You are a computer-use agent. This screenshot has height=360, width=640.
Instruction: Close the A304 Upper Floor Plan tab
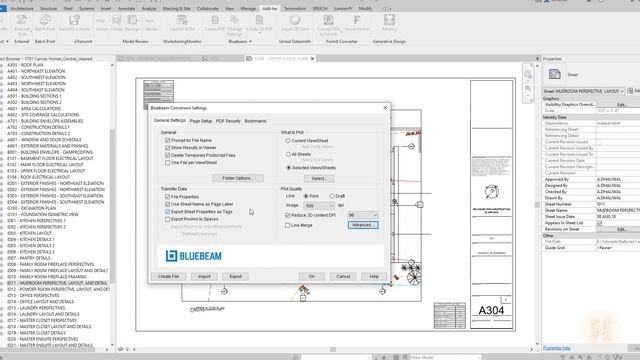(313, 59)
